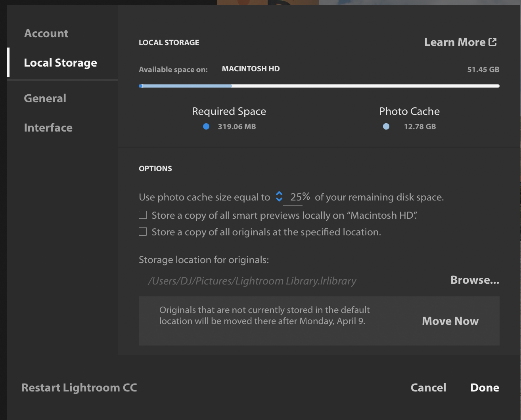521x420 pixels.
Task: Click the photo cache percentage stepper arrows
Action: tap(279, 197)
